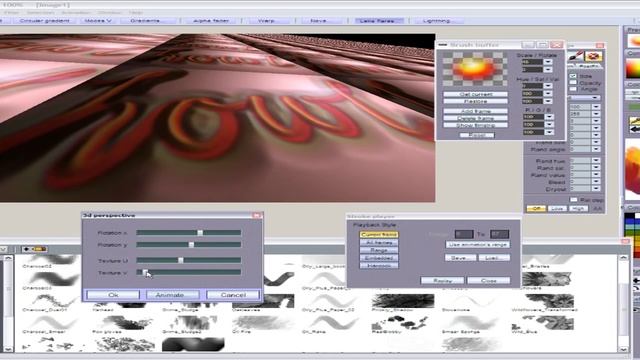Select the Prickly_Shadow brush
The height and width of the screenshot is (360, 640).
coord(403,301)
